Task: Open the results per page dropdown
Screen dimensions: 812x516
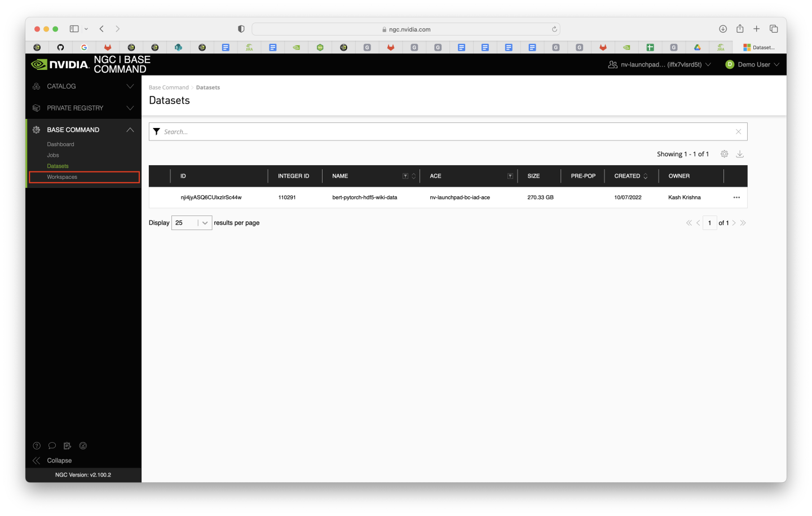Action: pos(192,223)
